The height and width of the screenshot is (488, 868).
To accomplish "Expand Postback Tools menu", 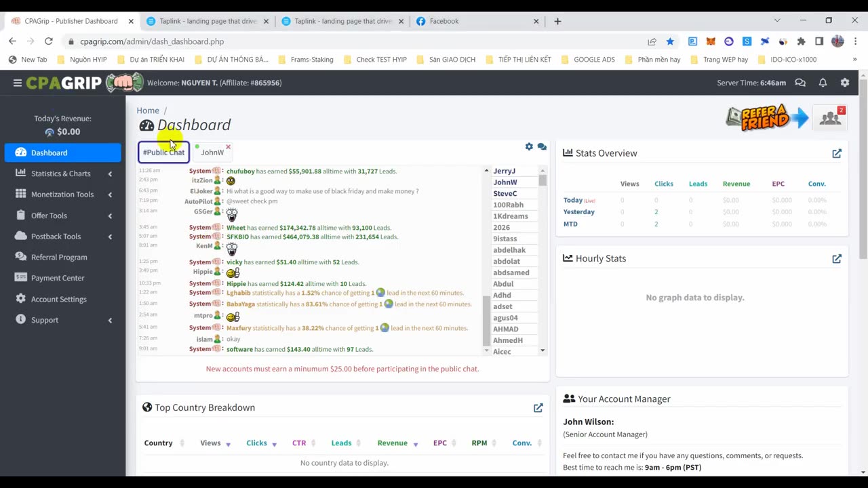I will click(62, 237).
